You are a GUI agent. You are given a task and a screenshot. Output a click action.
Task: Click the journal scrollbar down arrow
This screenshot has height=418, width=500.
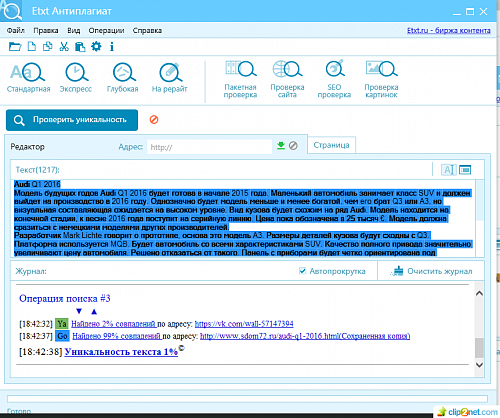pos(479,365)
